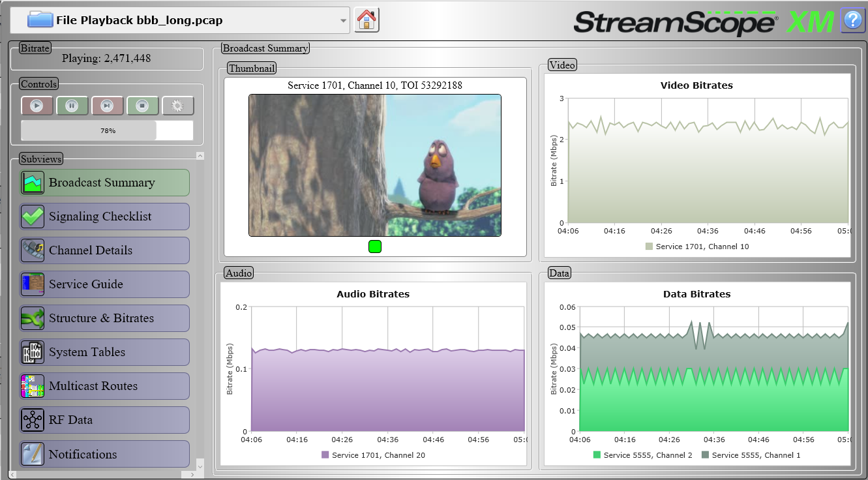Click the Subviews scroll up arrow
The height and width of the screenshot is (480, 868).
coord(200,156)
